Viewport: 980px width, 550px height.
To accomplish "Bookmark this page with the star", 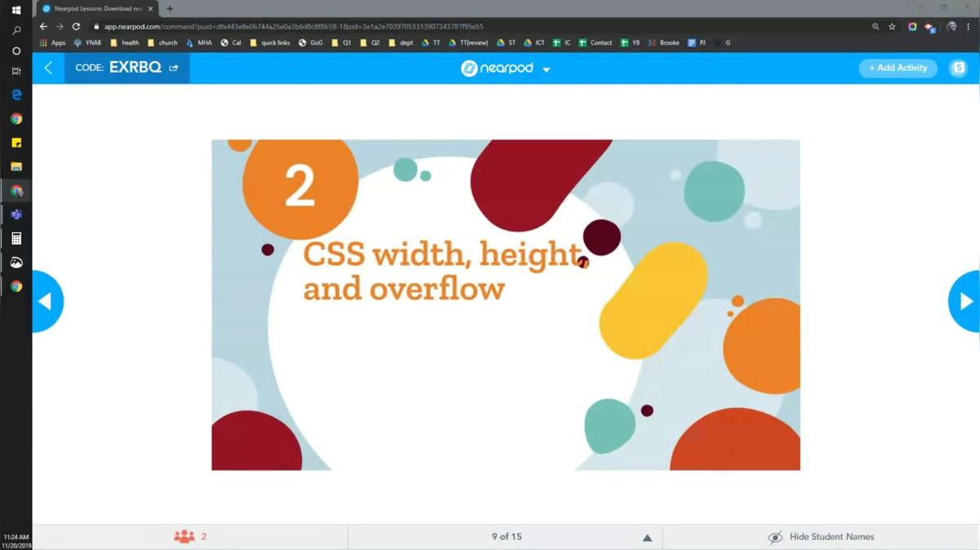I will click(x=892, y=26).
